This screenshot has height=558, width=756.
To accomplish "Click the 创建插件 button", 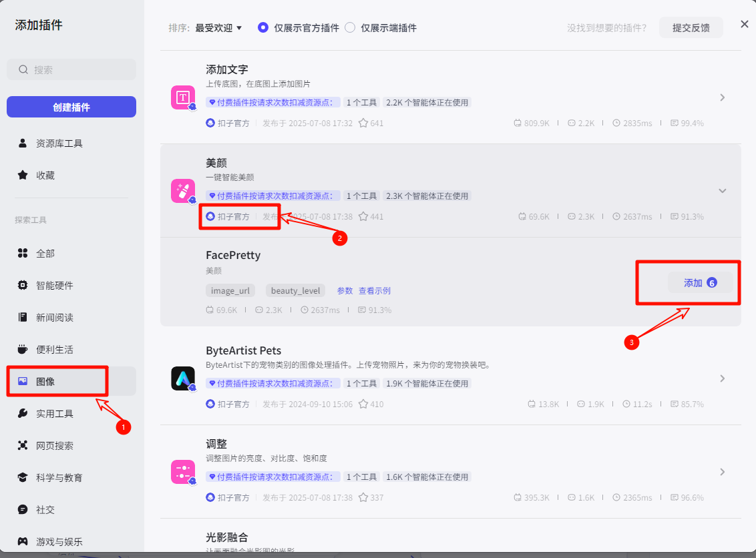I will [71, 107].
